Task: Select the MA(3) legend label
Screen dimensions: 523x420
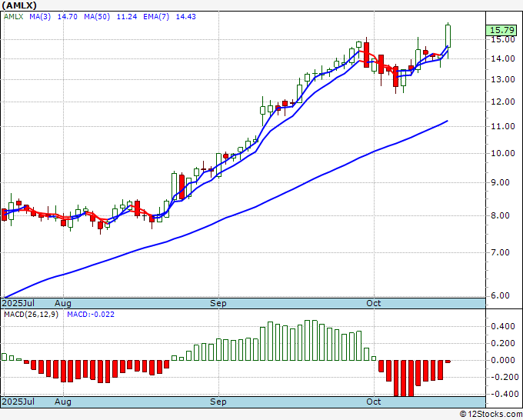Action: [40, 17]
